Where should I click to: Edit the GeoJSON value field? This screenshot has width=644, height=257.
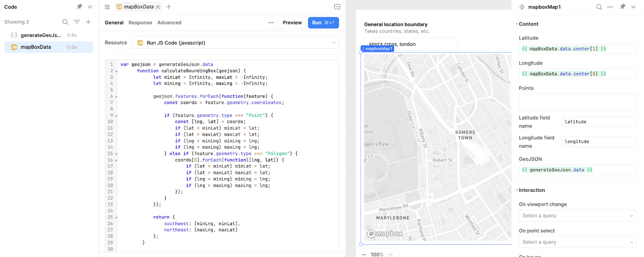(x=578, y=170)
